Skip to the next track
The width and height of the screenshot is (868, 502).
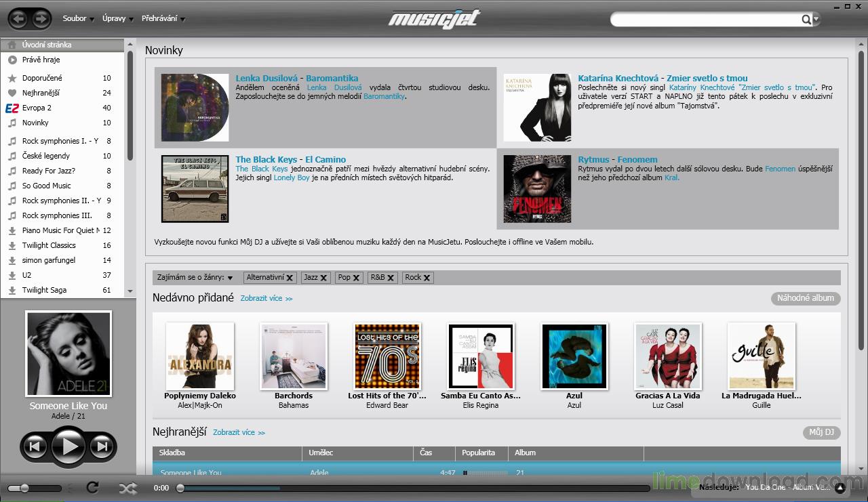point(102,446)
